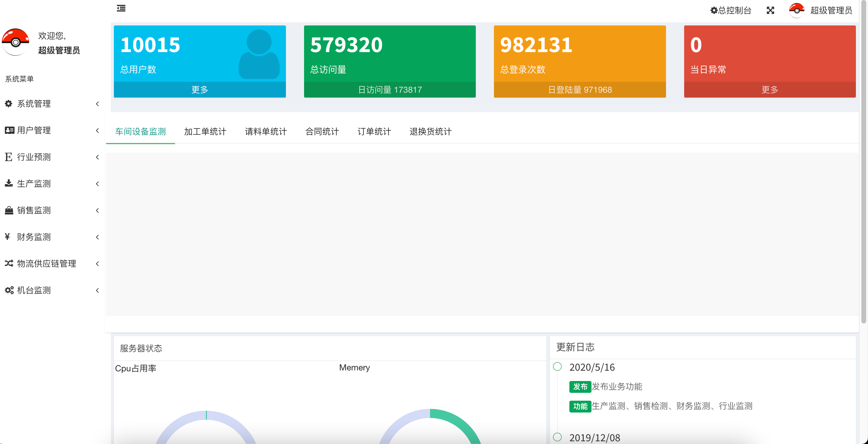Expand the 财务监测 menu chevron

[x=98, y=237]
